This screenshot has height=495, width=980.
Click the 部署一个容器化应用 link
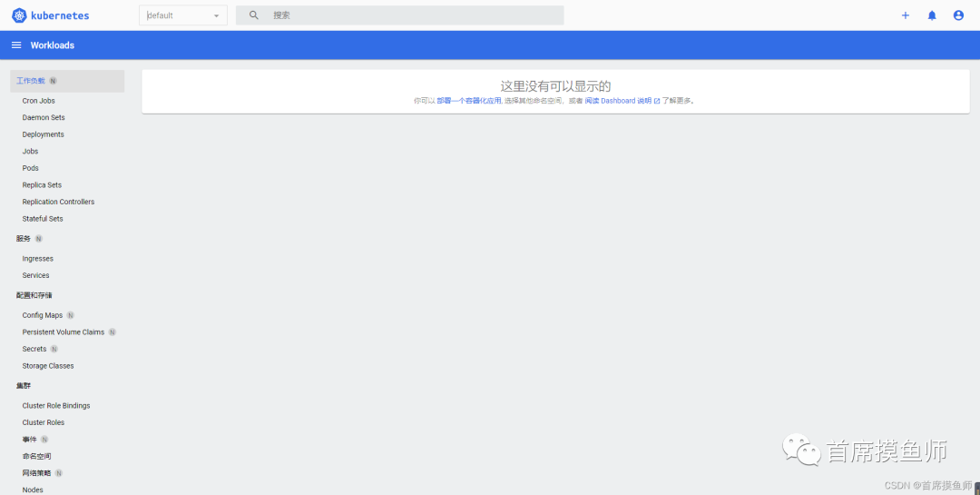pos(469,101)
